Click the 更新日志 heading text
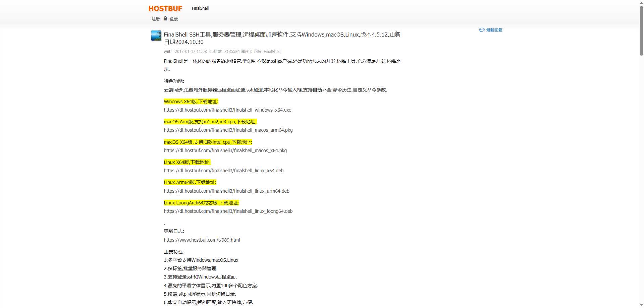This screenshot has width=644, height=308. pos(174,231)
